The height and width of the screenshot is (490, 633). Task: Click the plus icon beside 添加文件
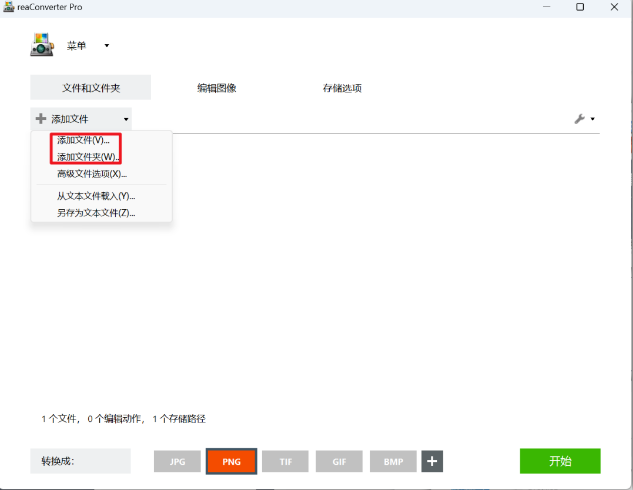40,119
